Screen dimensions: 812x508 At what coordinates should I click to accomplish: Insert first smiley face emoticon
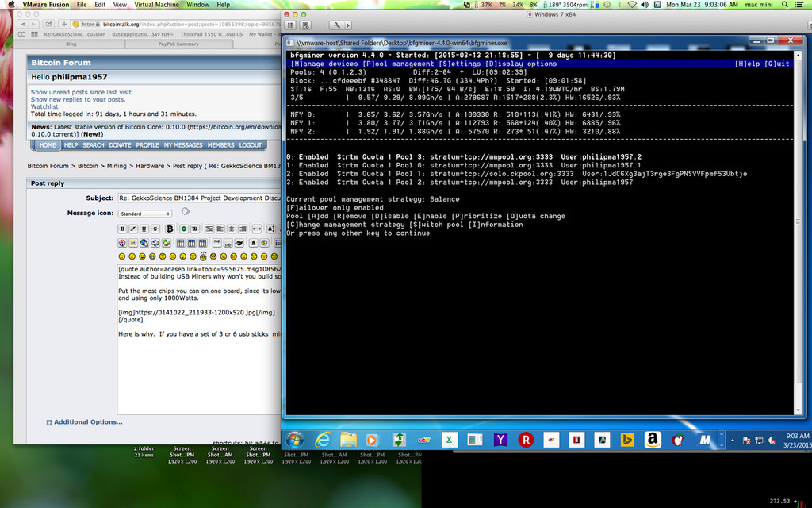point(122,256)
